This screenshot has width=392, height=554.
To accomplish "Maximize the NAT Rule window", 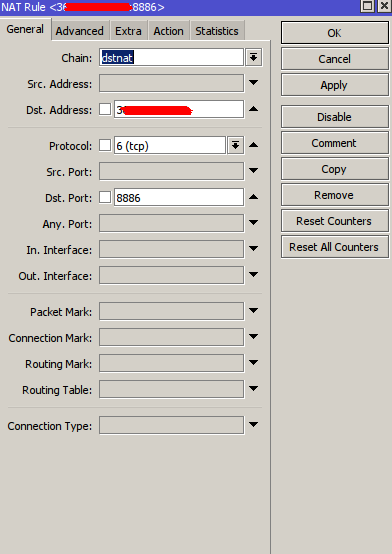I will (x=368, y=6).
